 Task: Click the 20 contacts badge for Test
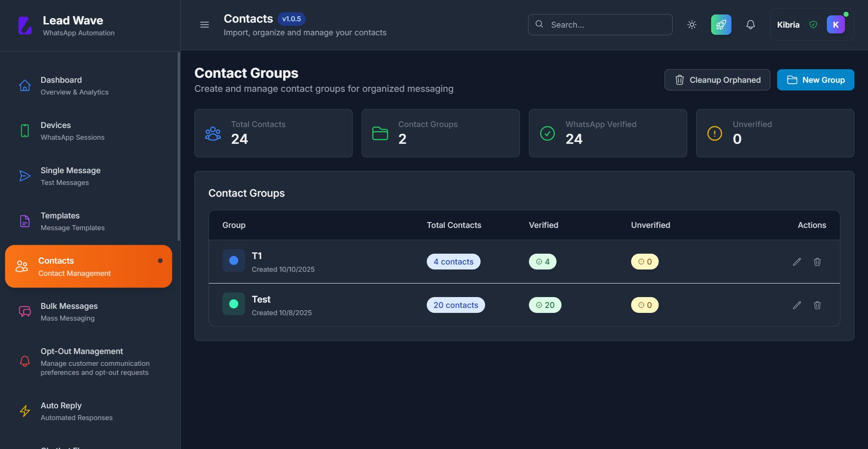[x=456, y=305]
